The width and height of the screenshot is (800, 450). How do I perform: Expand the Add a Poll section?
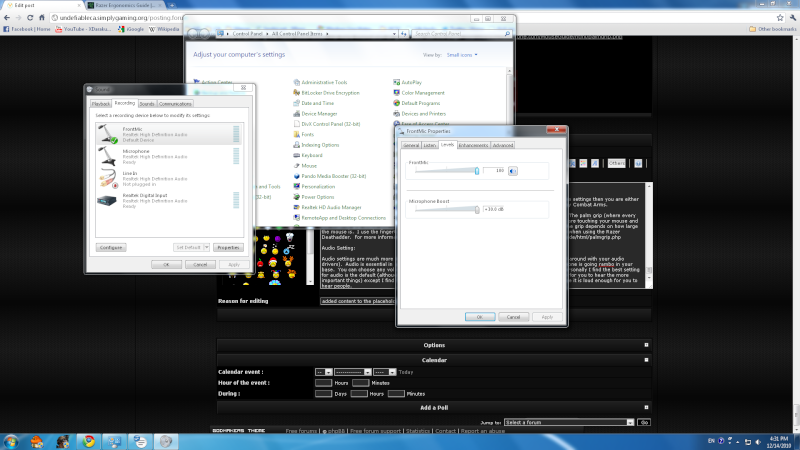[x=646, y=408]
